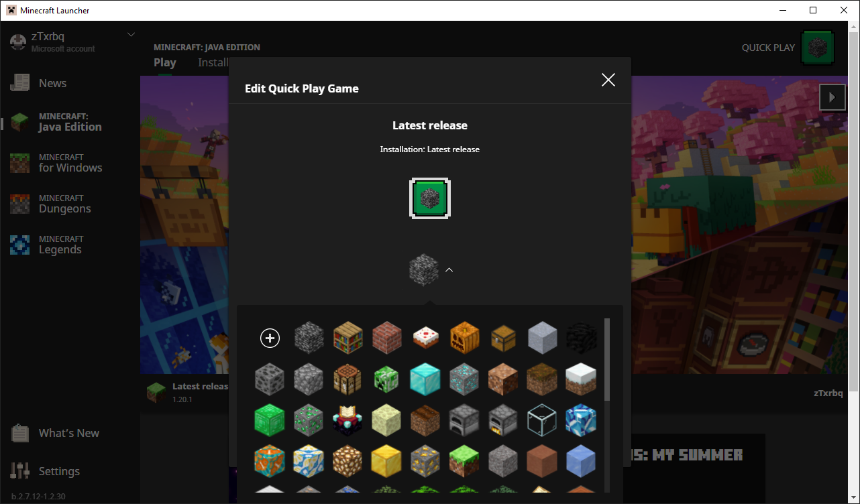This screenshot has width=860, height=504.
Task: Select the plain brown dirt block icon
Action: (x=503, y=379)
